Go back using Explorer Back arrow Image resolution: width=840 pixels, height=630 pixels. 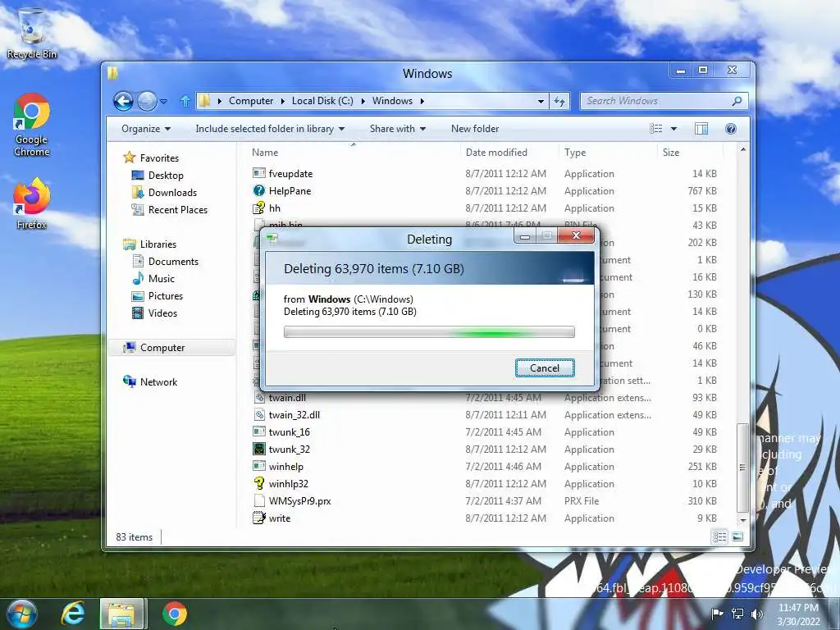coord(123,101)
